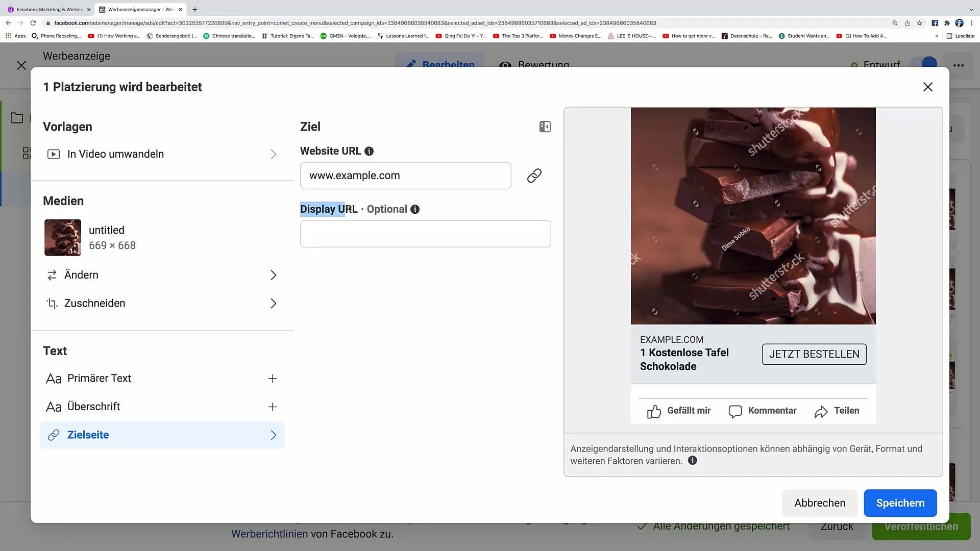Go back in the browser
This screenshot has width=980, height=551.
9,23
